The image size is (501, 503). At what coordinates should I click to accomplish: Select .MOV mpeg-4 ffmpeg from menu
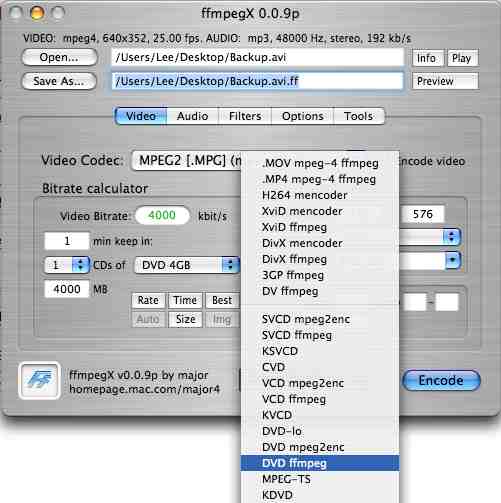coord(320,163)
